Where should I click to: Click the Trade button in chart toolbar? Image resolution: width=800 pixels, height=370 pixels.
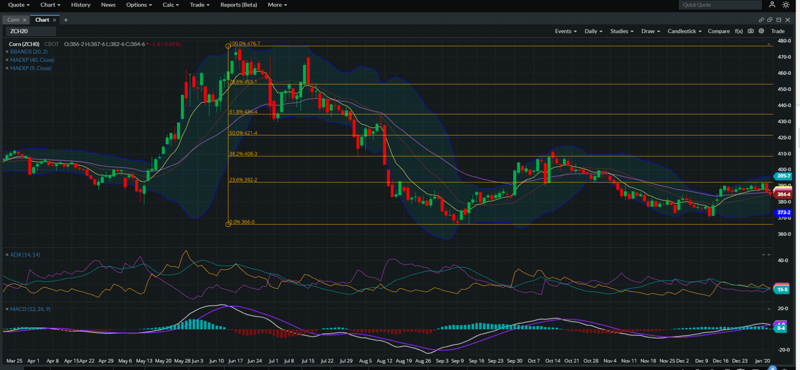778,31
